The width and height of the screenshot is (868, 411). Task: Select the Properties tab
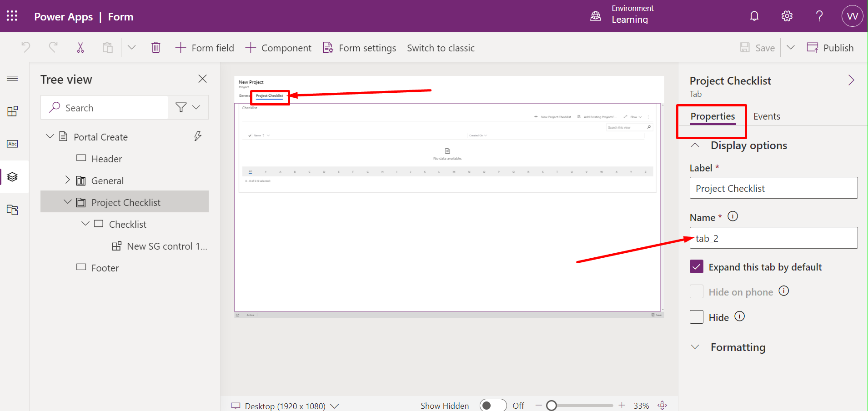click(x=712, y=116)
